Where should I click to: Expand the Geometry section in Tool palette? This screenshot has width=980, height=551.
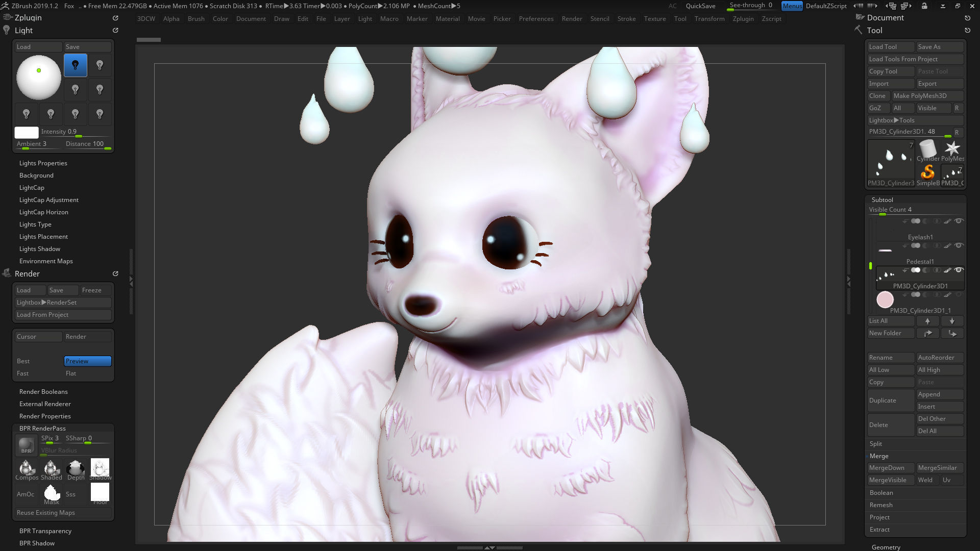886,547
